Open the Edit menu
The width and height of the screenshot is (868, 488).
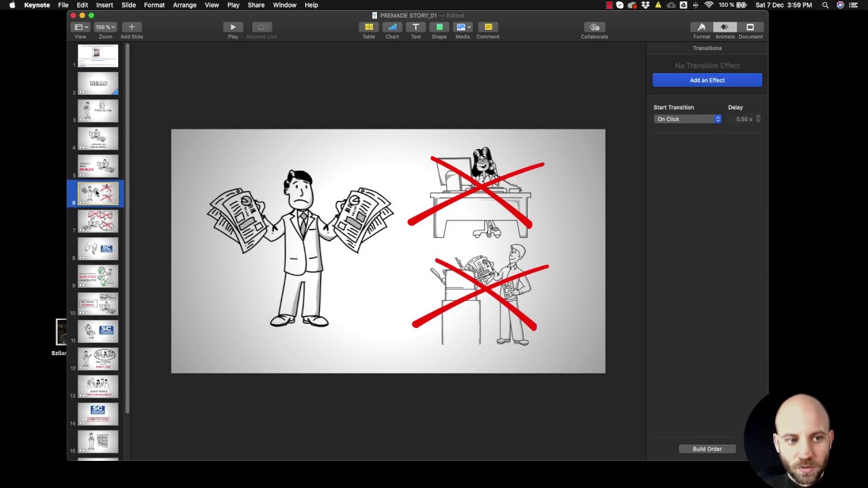click(x=82, y=5)
